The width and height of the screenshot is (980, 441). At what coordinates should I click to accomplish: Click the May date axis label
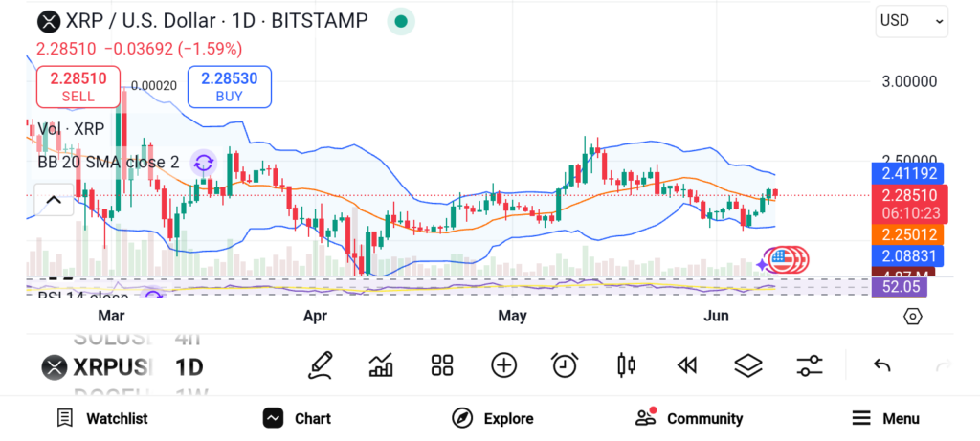(513, 316)
